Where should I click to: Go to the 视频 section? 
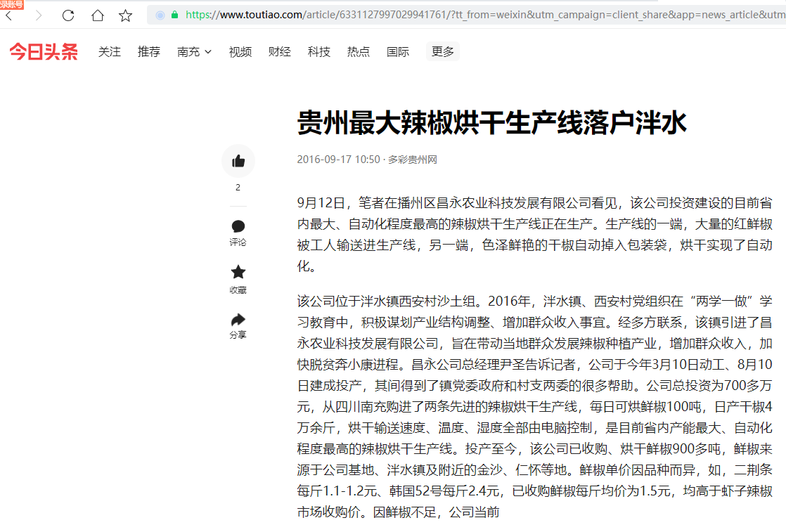240,52
